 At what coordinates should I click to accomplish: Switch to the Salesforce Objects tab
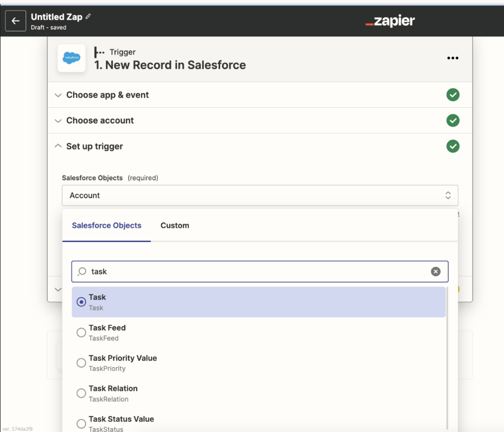106,226
